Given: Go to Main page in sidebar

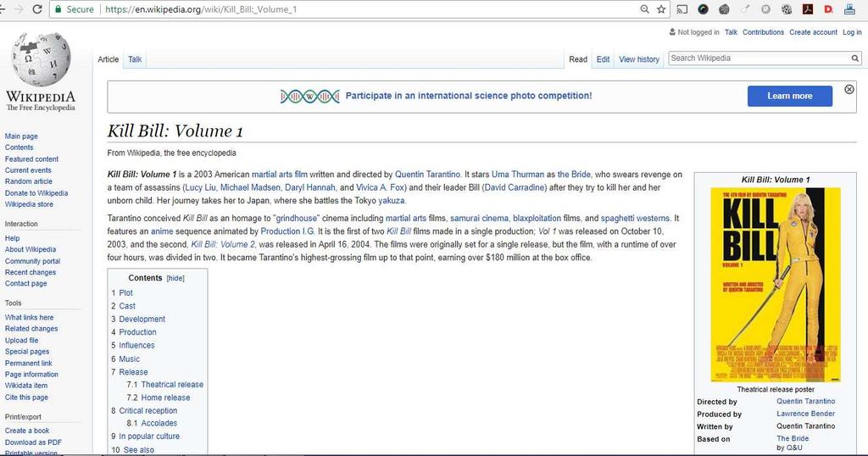Looking at the screenshot, I should [21, 136].
